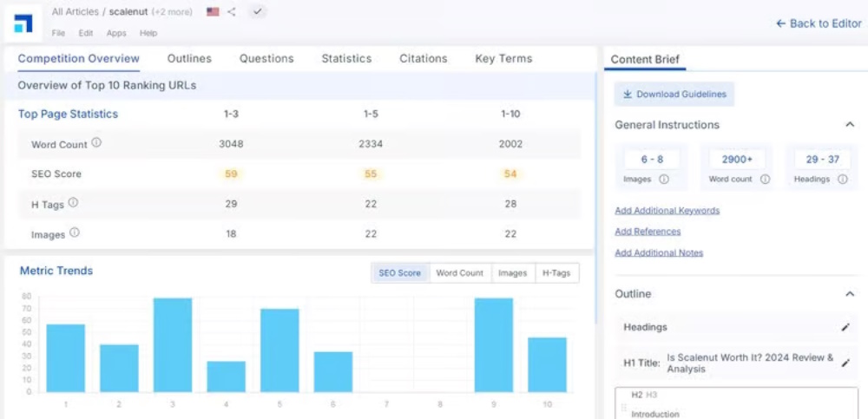Image resolution: width=868 pixels, height=419 pixels.
Task: Click the H1 title text Is Scalenut Worth It
Action: point(750,363)
